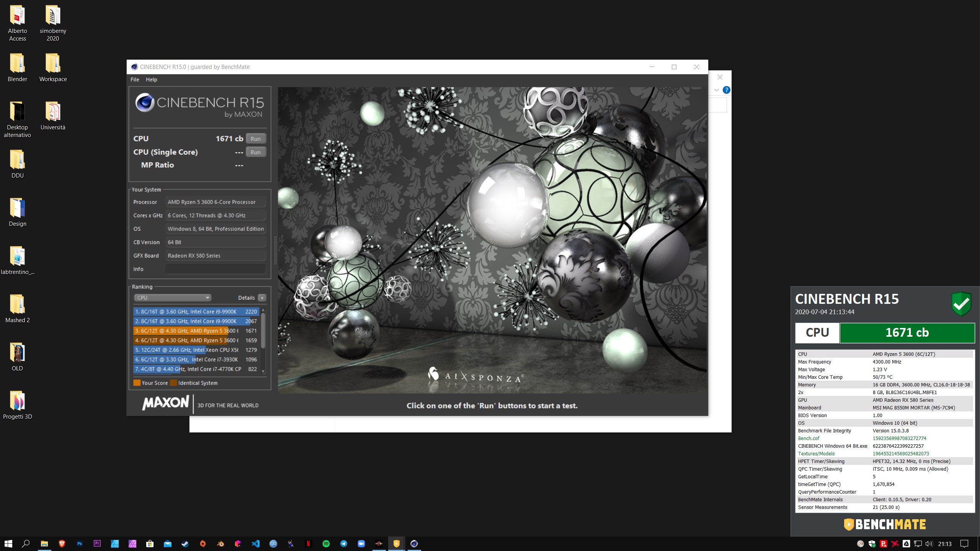Open the Università desktop folder
The image size is (980, 551).
tap(53, 116)
